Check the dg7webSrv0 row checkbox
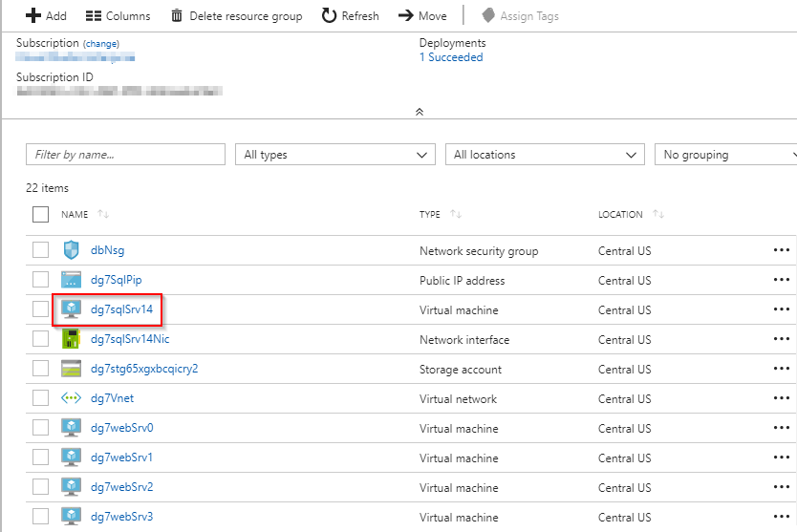Image resolution: width=797 pixels, height=532 pixels. point(41,427)
